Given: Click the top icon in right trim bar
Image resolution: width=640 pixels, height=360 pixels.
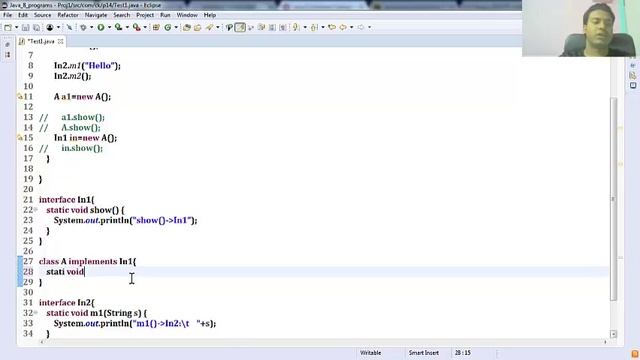Looking at the screenshot, I should point(633,65).
